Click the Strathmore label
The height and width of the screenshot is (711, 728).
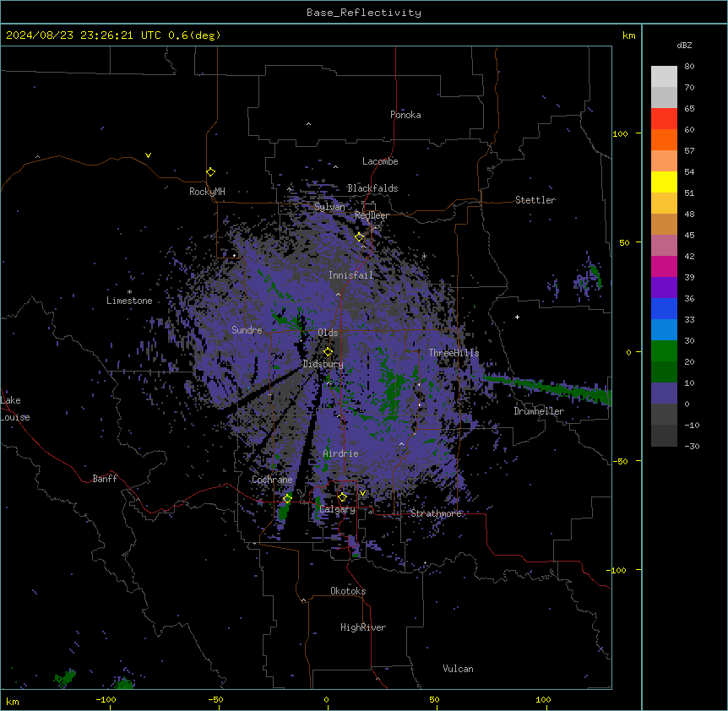[x=436, y=513]
